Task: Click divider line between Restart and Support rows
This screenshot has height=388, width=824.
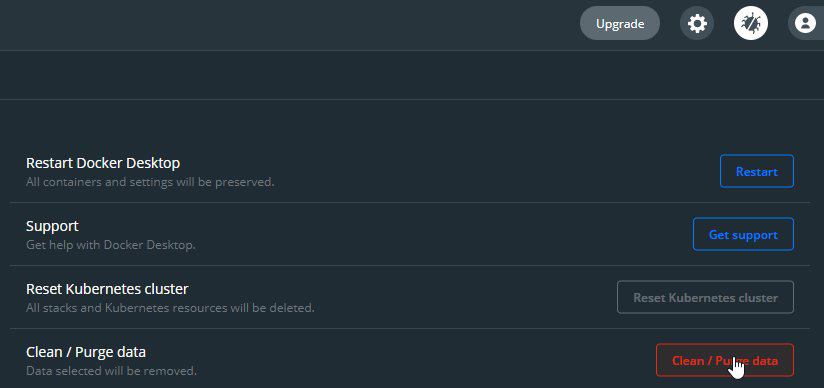Action: pyautogui.click(x=410, y=202)
